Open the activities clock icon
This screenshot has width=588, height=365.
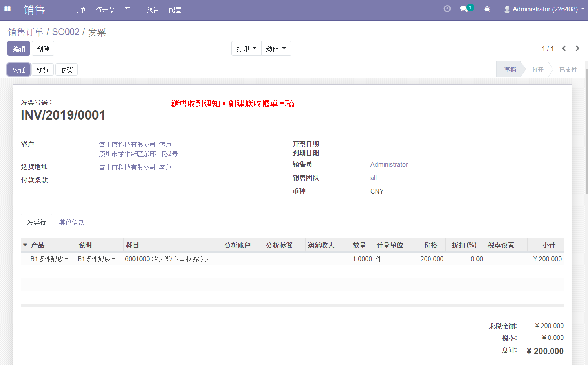click(x=447, y=9)
